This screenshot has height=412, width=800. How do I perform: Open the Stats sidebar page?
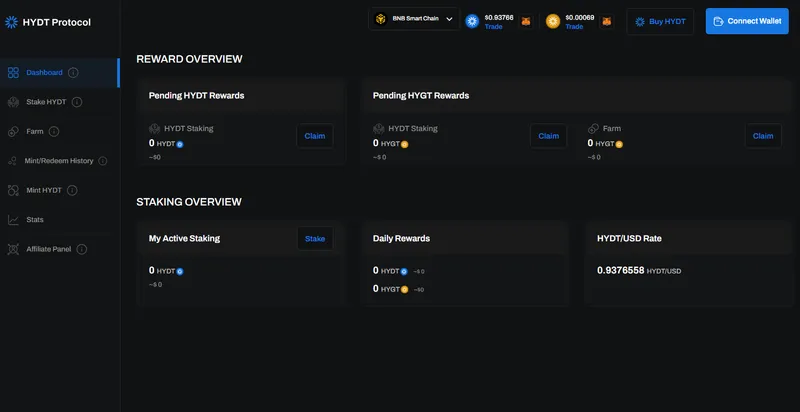point(35,220)
